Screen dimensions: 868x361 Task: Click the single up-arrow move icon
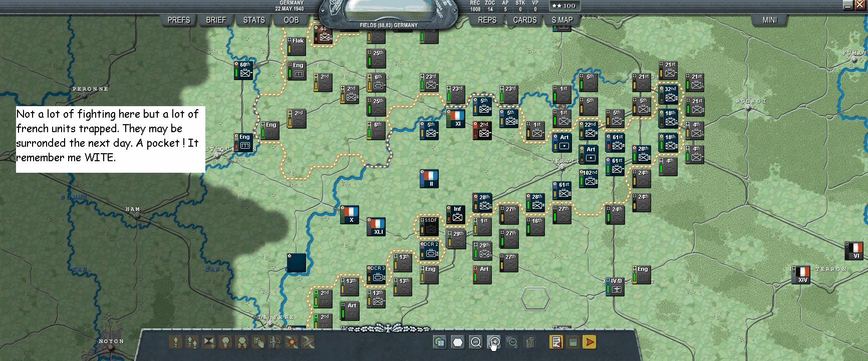point(176,342)
